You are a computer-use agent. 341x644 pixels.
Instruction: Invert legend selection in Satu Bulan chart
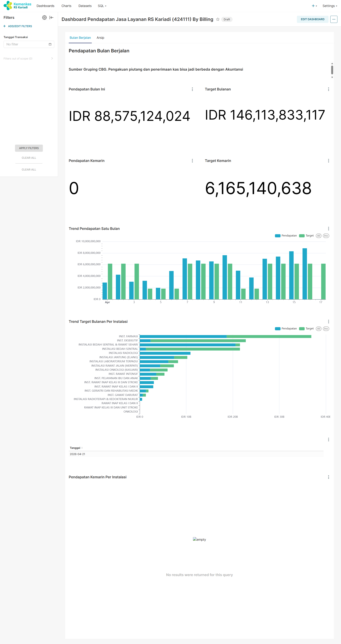tap(326, 236)
